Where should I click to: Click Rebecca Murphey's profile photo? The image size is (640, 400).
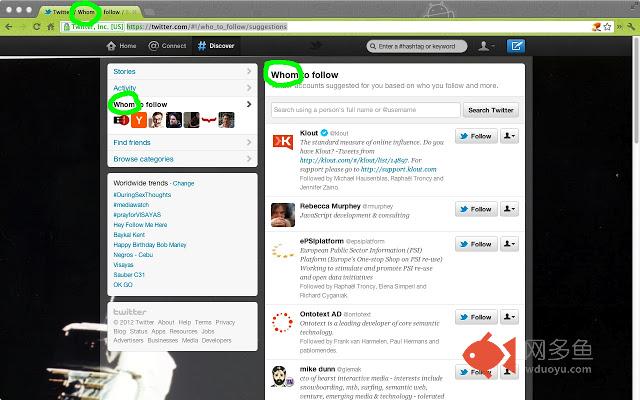point(283,215)
